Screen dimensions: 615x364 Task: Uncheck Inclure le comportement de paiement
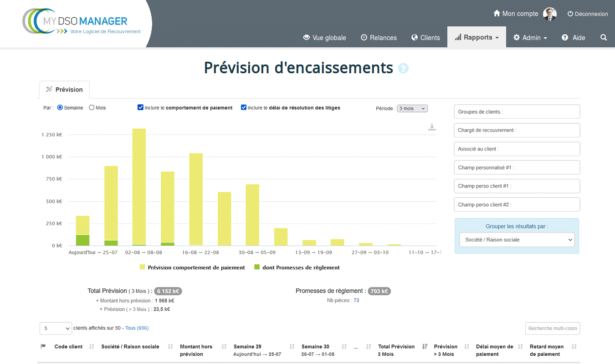(141, 108)
